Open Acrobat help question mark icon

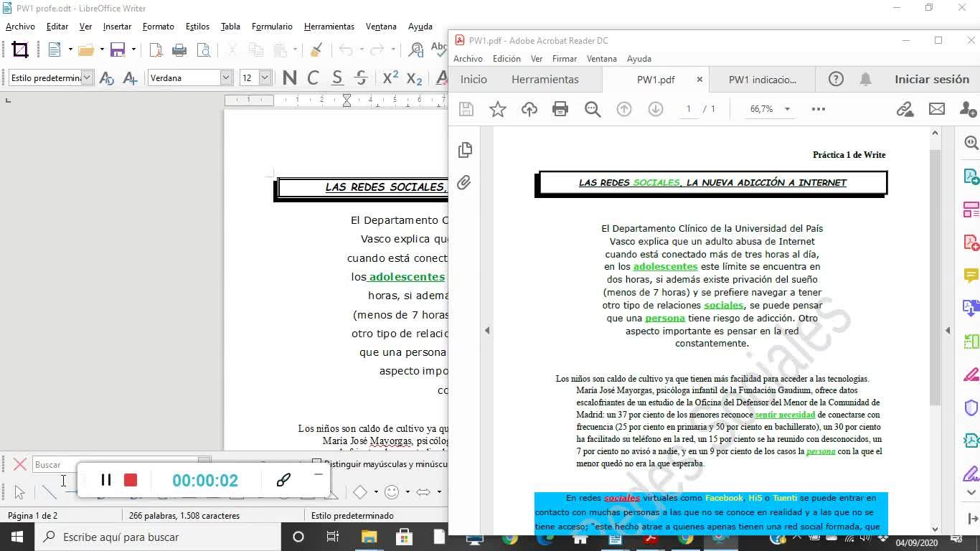[x=836, y=80]
